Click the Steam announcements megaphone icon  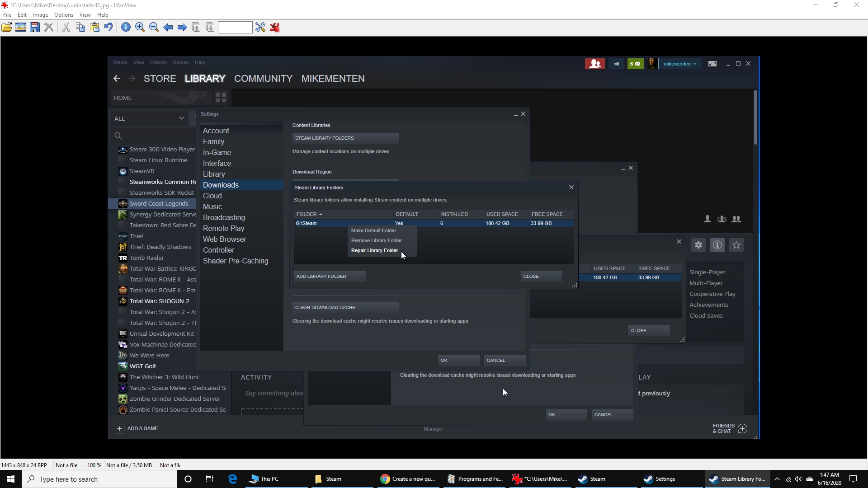click(x=616, y=64)
